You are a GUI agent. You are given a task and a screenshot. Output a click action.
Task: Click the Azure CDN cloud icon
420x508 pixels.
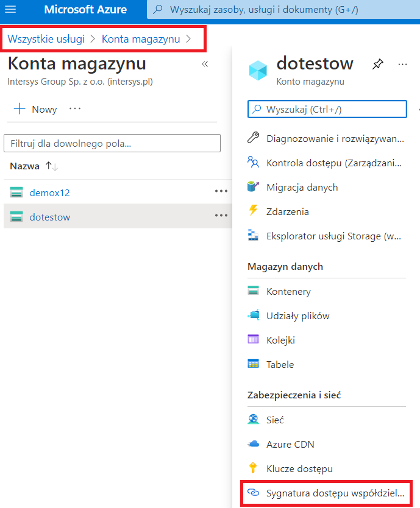tap(254, 444)
